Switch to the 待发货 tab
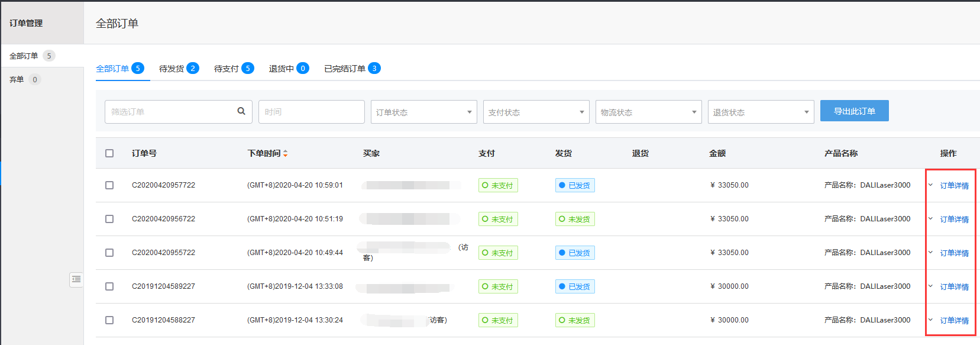980x345 pixels. click(178, 69)
